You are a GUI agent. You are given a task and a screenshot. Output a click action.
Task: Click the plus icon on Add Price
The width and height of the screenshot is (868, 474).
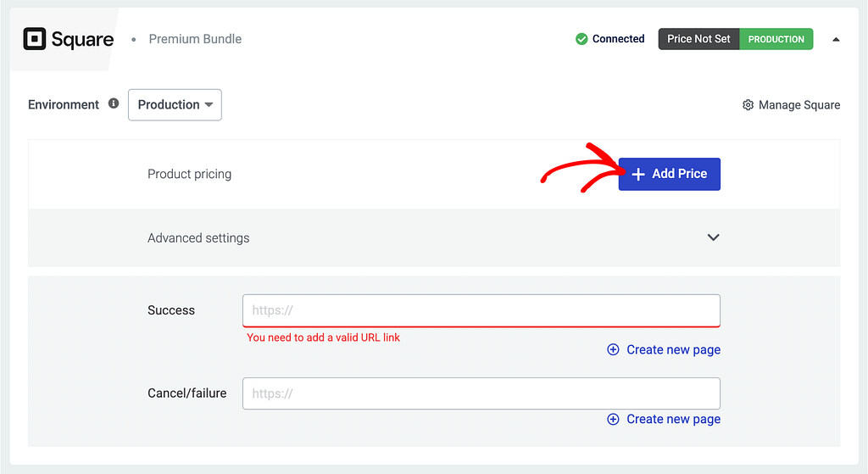(x=638, y=174)
